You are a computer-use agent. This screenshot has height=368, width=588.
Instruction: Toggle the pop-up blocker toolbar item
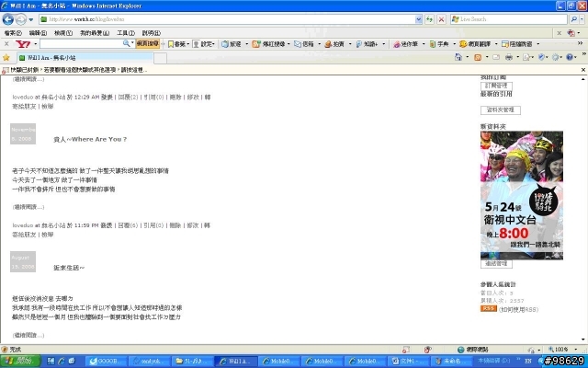point(517,44)
